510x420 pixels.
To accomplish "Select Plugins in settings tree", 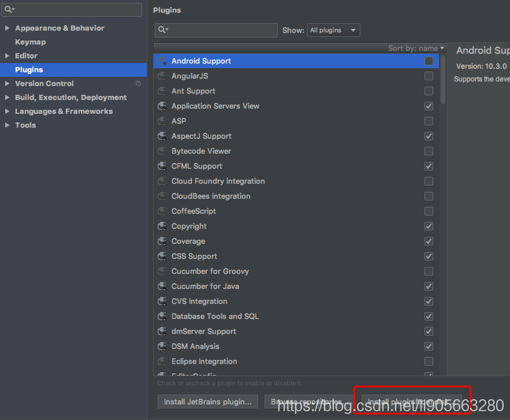I will [73, 70].
